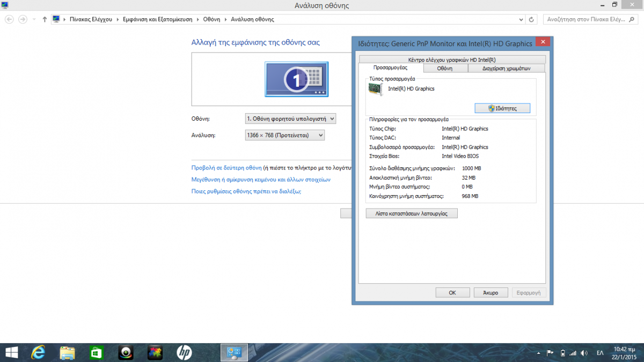Click the Intel Video BIOS value

[460, 156]
